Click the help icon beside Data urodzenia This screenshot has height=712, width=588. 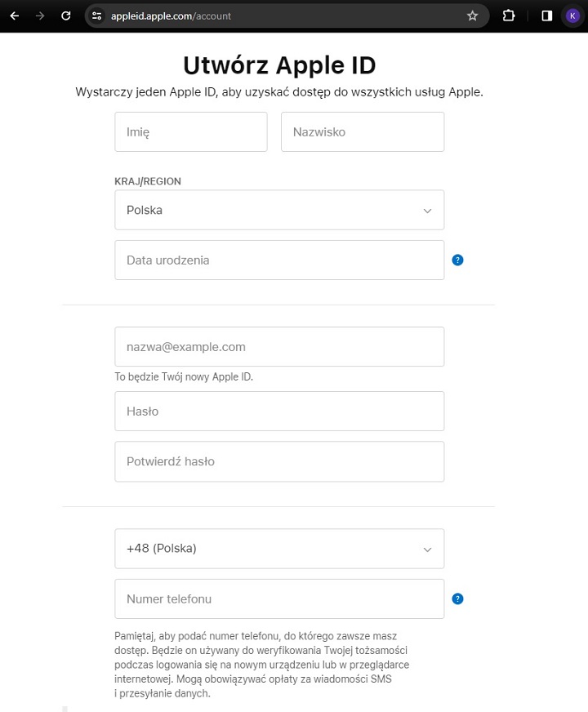(457, 260)
